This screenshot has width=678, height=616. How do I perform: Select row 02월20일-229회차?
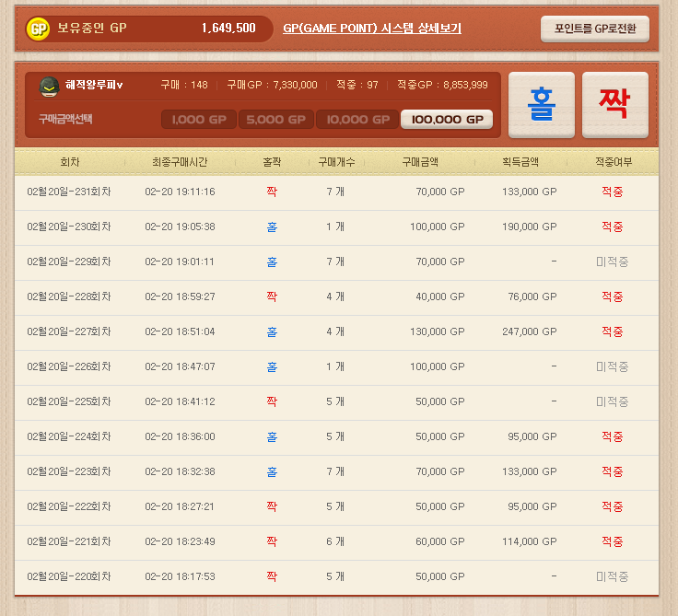tap(336, 262)
